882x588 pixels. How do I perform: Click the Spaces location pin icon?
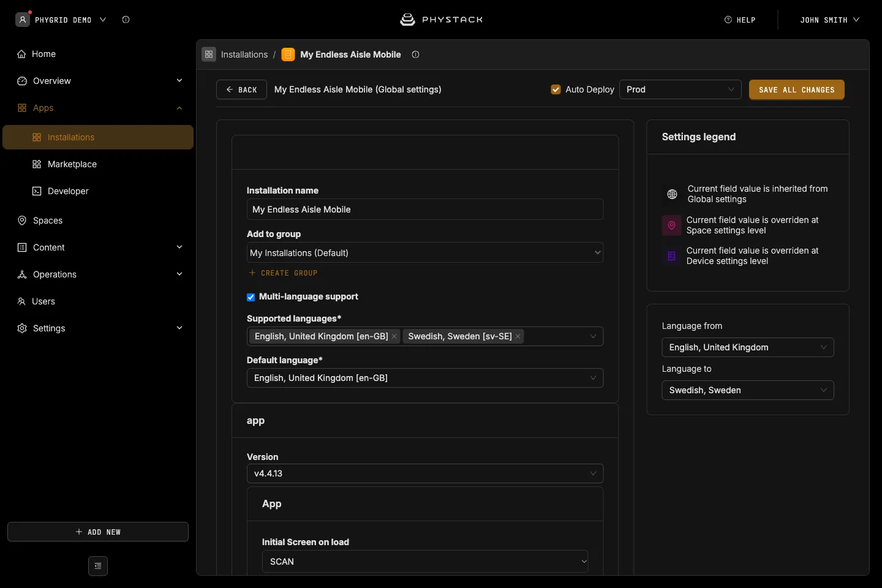[22, 221]
